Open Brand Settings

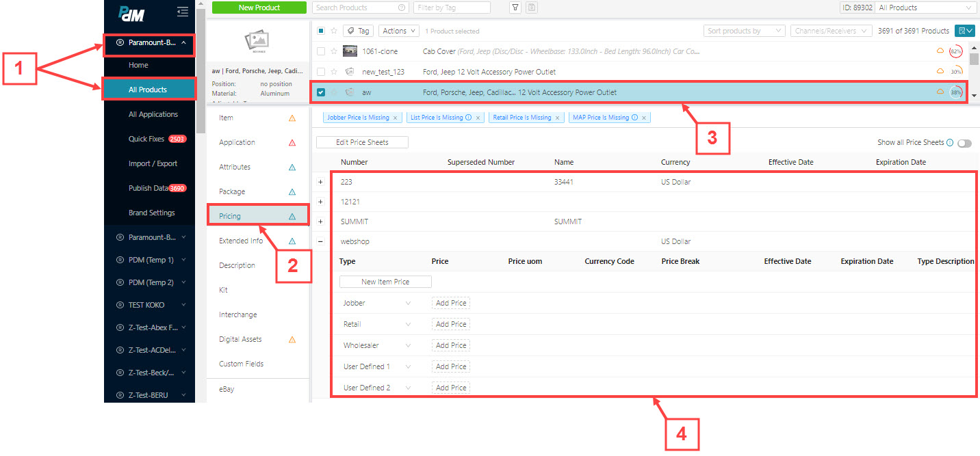coord(150,213)
